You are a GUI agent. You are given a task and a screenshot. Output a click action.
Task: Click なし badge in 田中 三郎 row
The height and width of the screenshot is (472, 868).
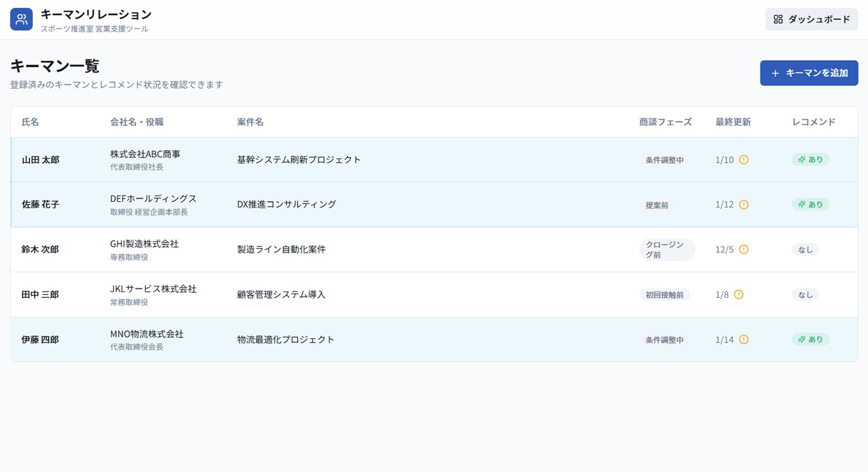coord(805,294)
